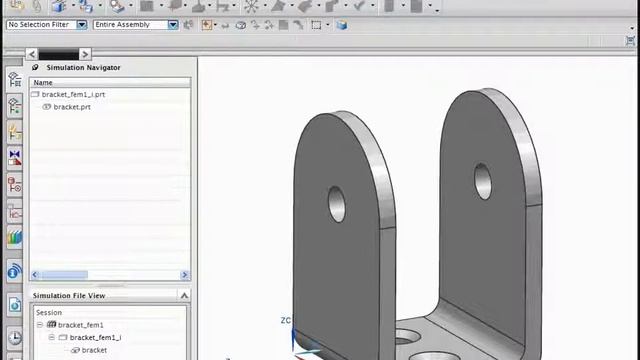This screenshot has height=360, width=640.
Task: Open the No Selection Filter dropdown
Action: [82, 25]
